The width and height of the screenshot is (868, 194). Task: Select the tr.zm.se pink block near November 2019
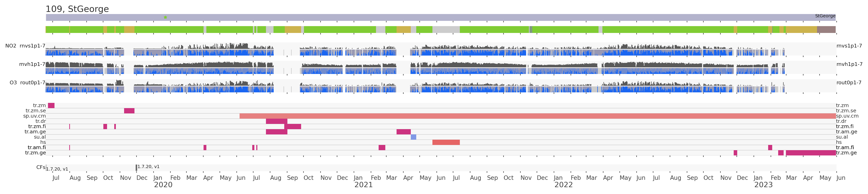pos(129,111)
